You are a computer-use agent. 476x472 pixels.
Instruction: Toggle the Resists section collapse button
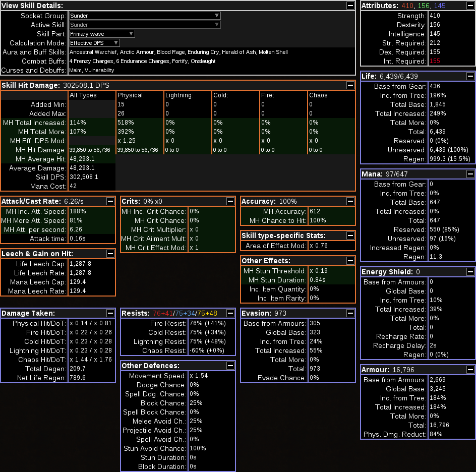pos(230,313)
